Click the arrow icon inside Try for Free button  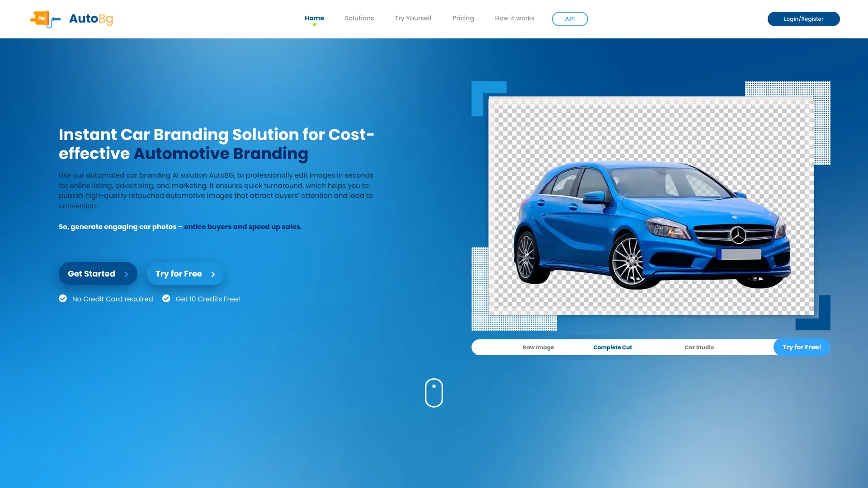(213, 274)
